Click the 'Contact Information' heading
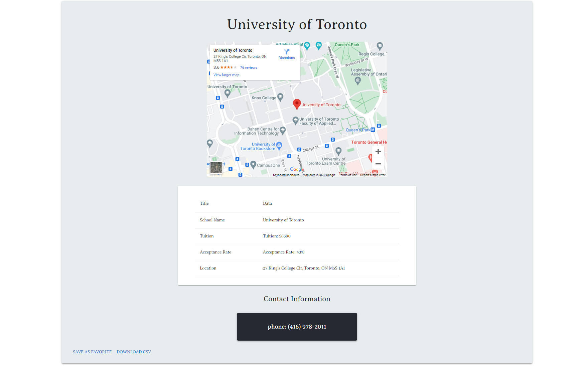The height and width of the screenshot is (369, 588). click(x=297, y=299)
